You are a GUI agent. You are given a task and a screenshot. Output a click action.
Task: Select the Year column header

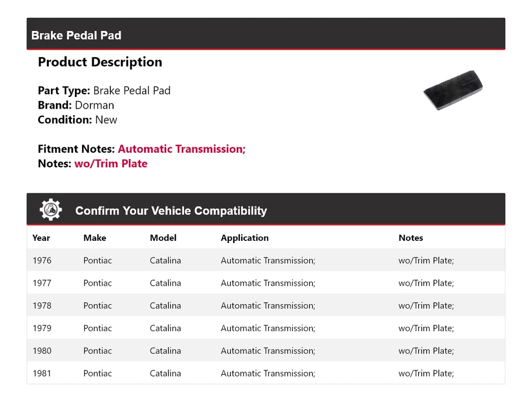41,238
